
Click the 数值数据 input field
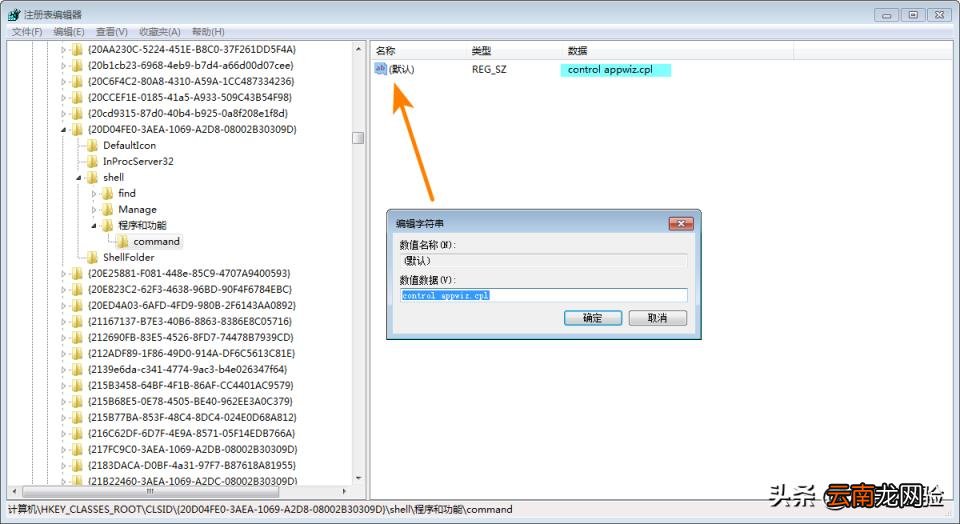click(543, 295)
